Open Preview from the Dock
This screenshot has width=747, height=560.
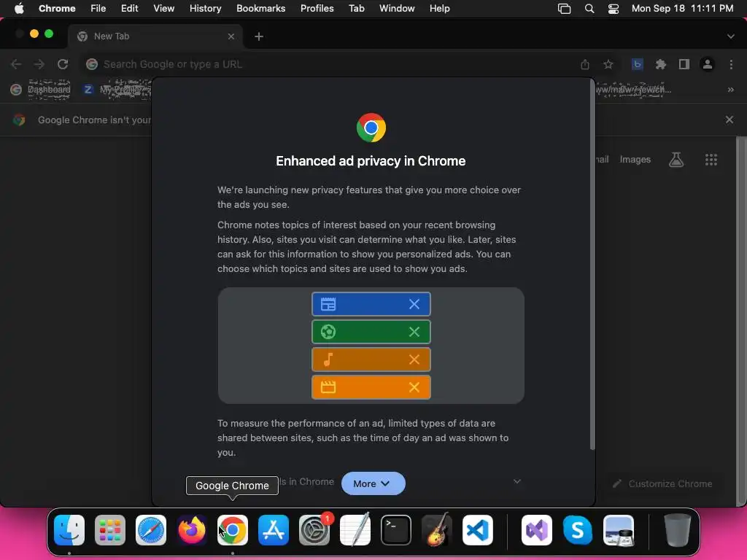619,530
